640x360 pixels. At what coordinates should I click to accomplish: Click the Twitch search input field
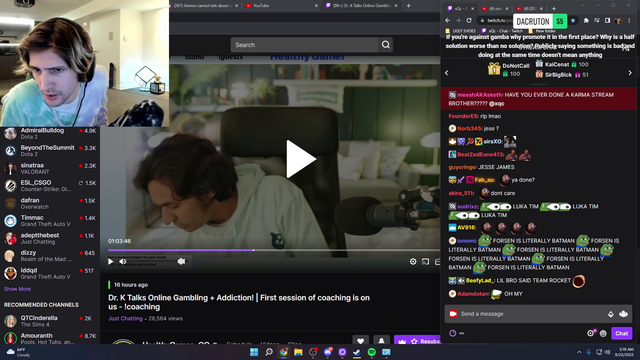pos(304,45)
